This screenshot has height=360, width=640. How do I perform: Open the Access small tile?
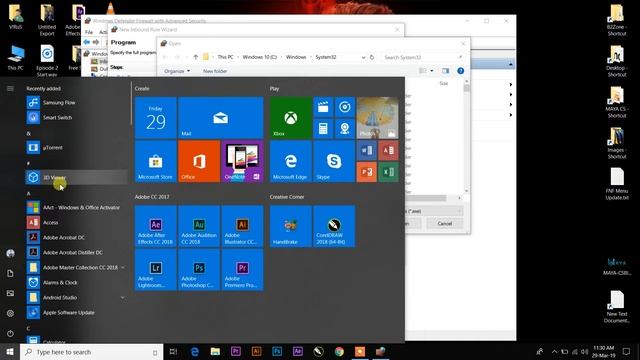(388, 151)
